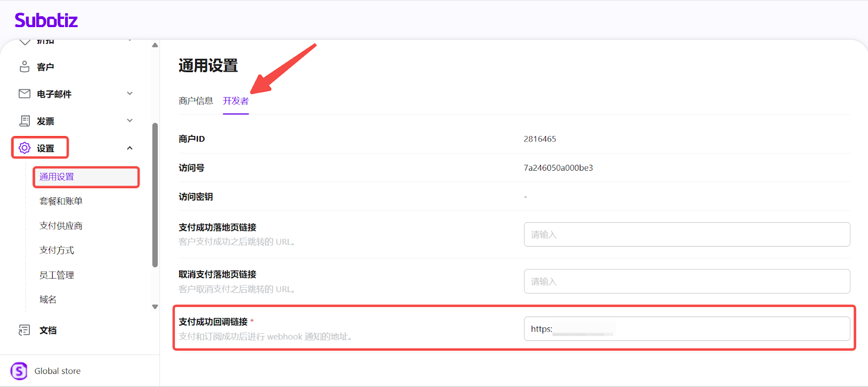This screenshot has width=868, height=387.
Task: Click the sidebar scrollbar down arrow
Action: pos(155,307)
